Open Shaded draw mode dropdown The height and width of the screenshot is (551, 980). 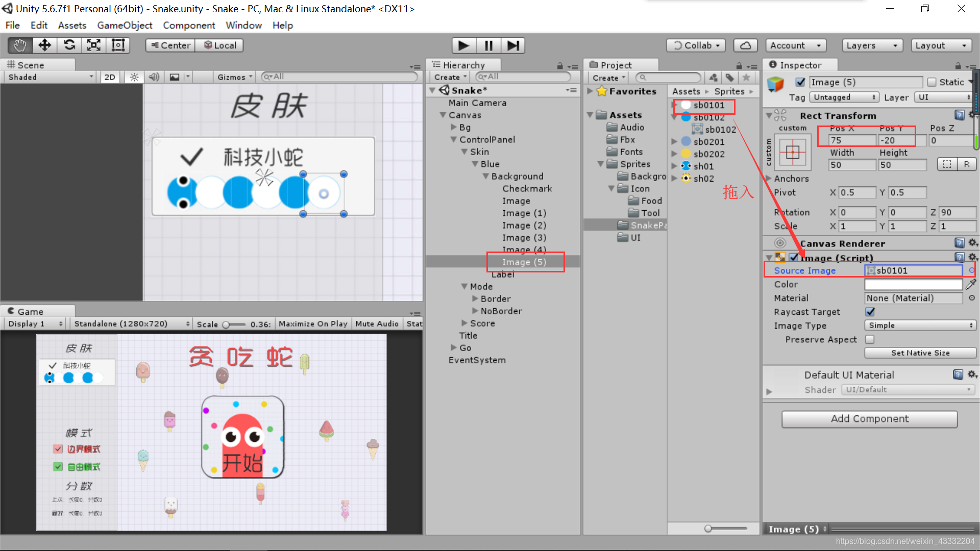pos(51,77)
